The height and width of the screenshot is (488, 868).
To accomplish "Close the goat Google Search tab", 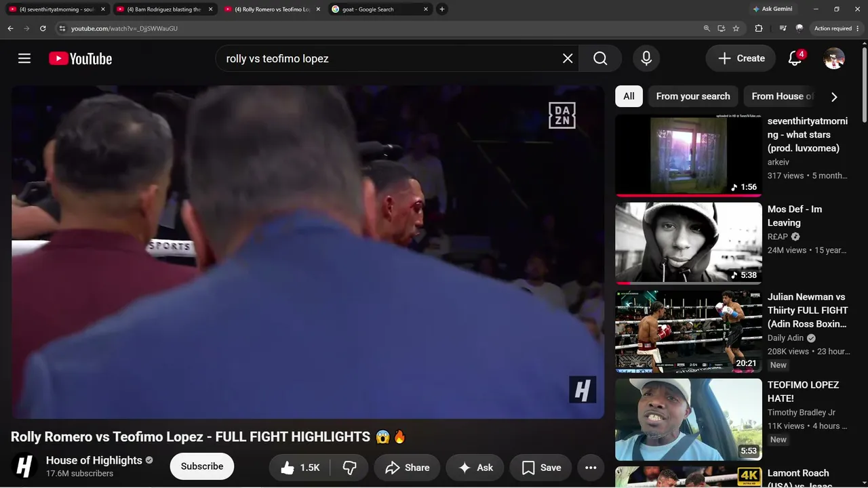I will click(426, 9).
